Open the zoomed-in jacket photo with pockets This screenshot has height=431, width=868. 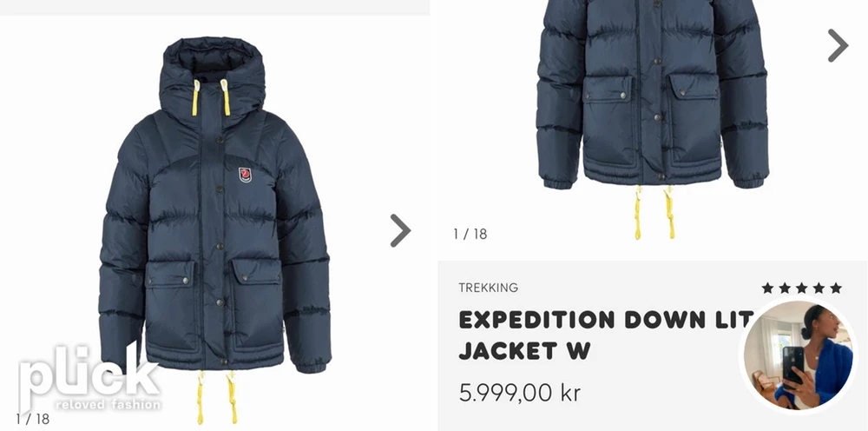coord(653,119)
